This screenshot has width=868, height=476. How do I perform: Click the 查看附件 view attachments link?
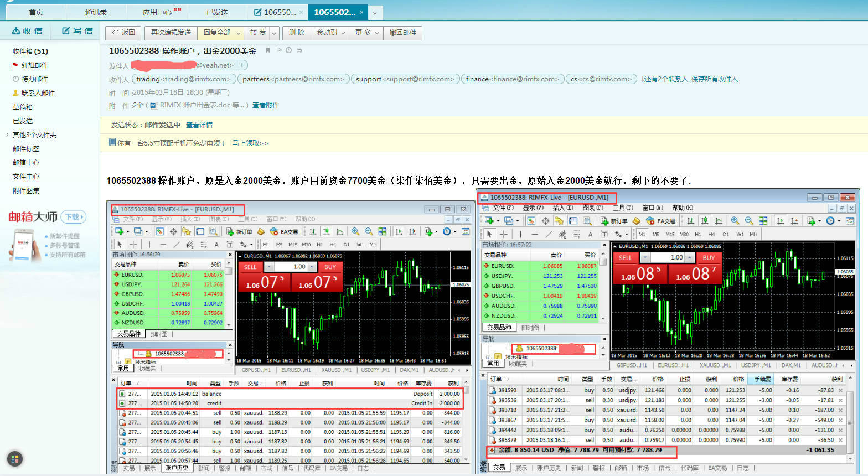click(x=266, y=105)
